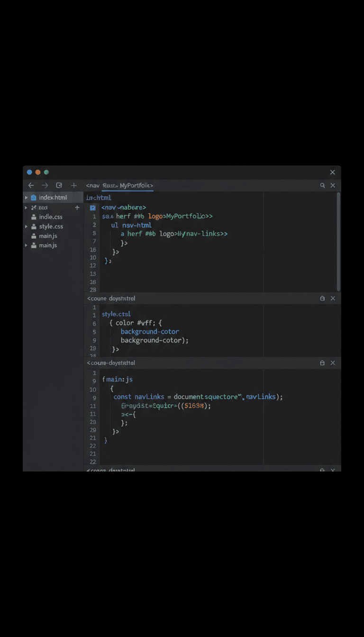Expand the index.html tree arrow
The width and height of the screenshot is (364, 637).
(26, 198)
